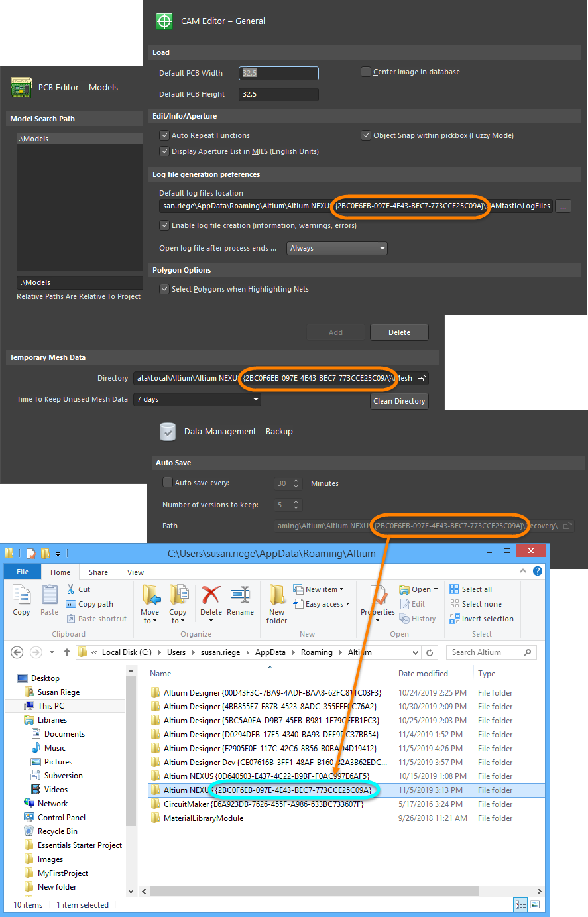Click the Clean Directory button
Image resolution: width=588 pixels, height=917 pixels.
[x=399, y=401]
